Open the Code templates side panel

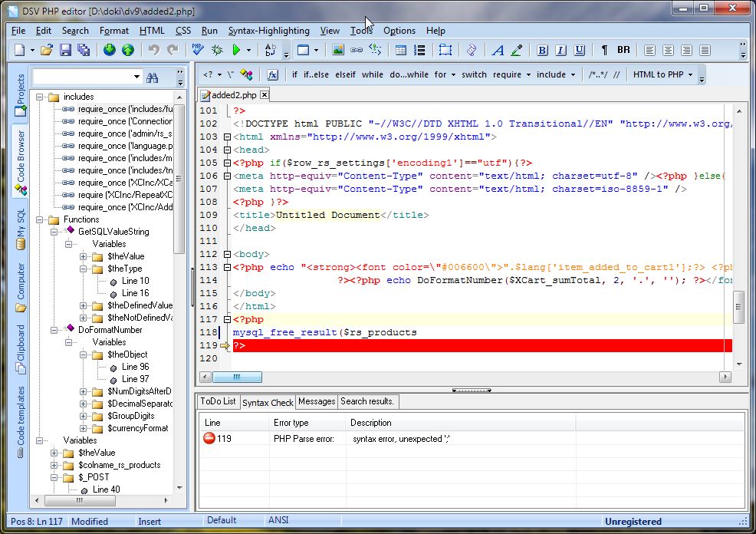pos(20,421)
